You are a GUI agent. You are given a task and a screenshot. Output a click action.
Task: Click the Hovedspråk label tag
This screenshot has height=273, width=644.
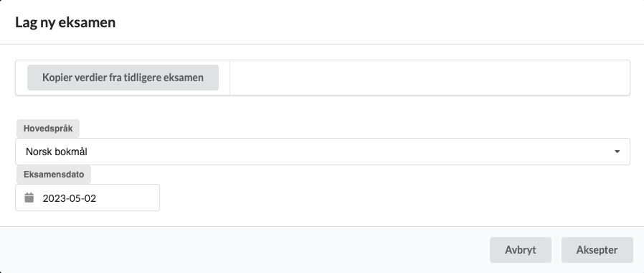(x=48, y=129)
